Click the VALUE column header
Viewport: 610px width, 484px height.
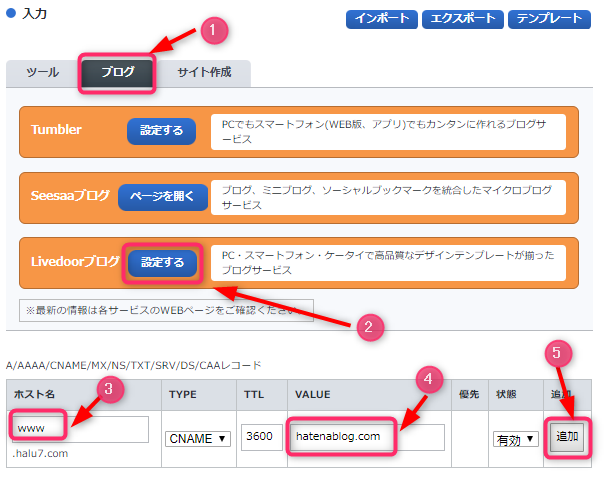pyautogui.click(x=312, y=395)
